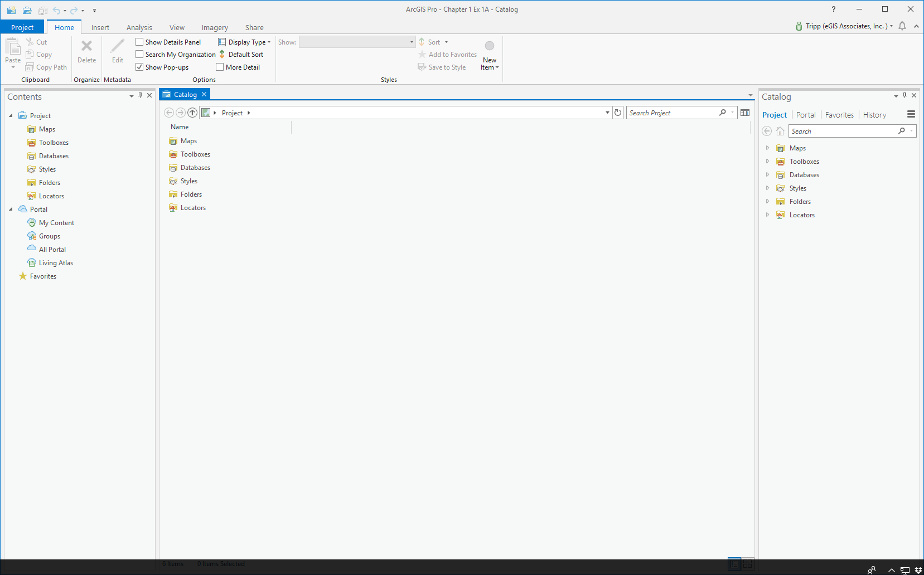
Task: Click the Default Sort arrow icon
Action: tap(222, 54)
